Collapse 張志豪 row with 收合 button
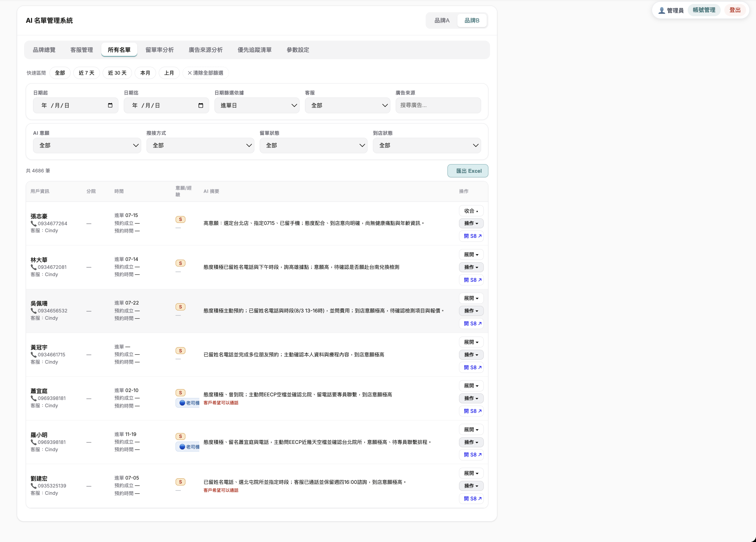This screenshot has width=756, height=542. [x=471, y=211]
